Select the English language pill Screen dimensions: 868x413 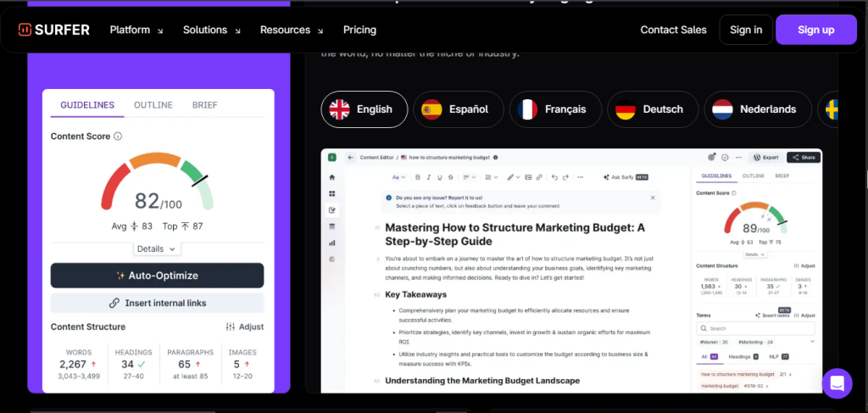[x=364, y=109]
